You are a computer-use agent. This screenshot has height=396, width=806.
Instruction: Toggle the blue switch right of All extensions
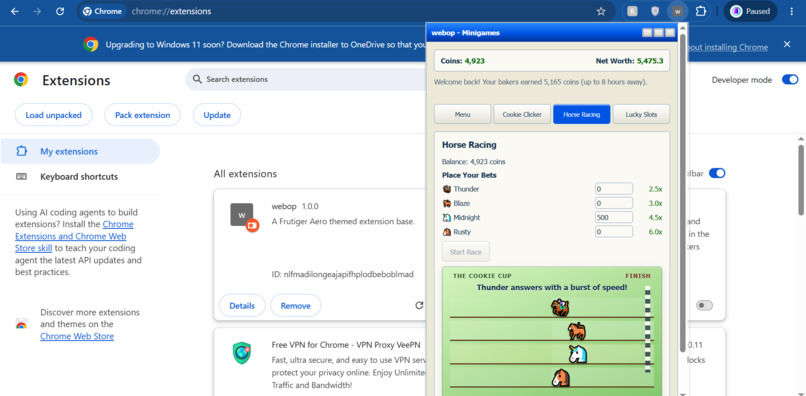tap(717, 173)
